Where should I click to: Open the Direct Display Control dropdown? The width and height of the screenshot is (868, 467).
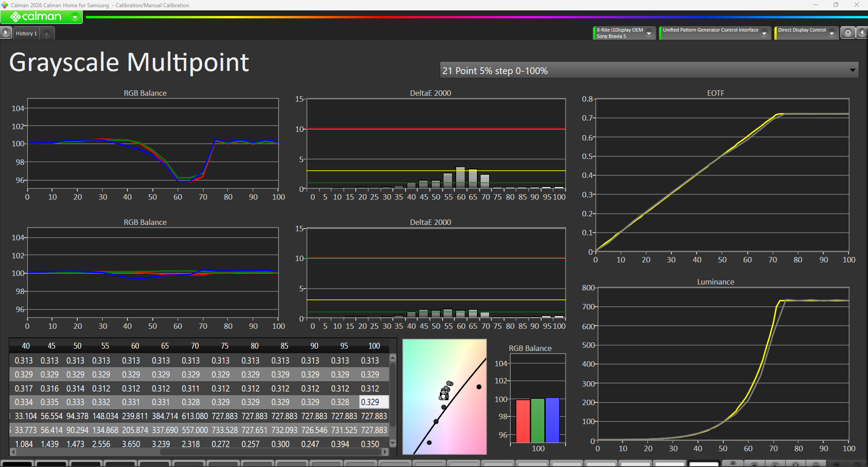(831, 33)
